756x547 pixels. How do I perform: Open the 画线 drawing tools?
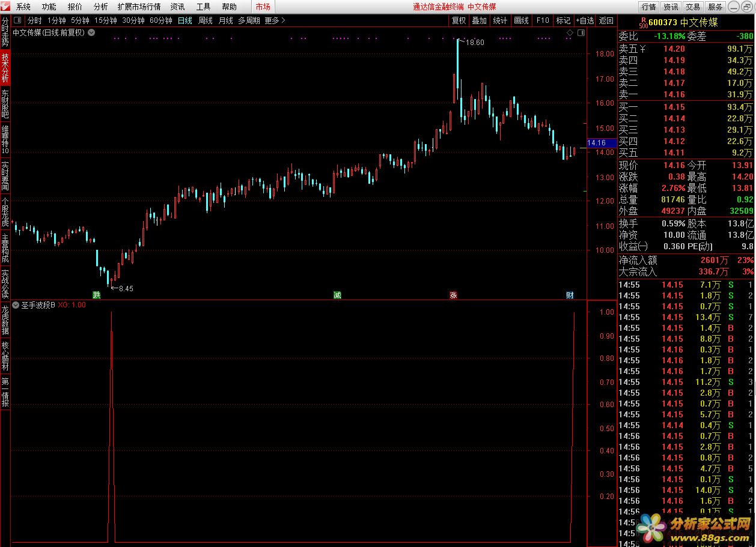(x=521, y=20)
